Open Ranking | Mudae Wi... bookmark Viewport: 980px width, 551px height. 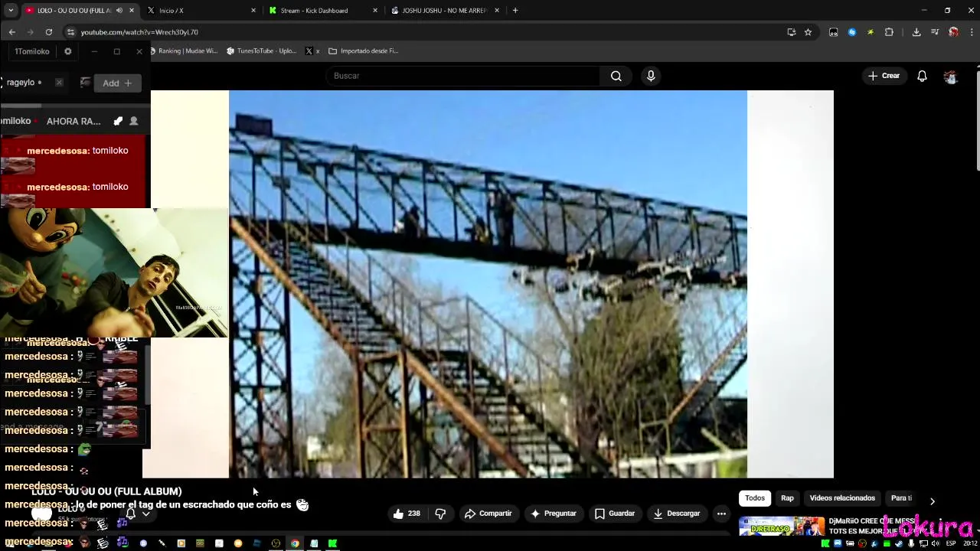[183, 51]
